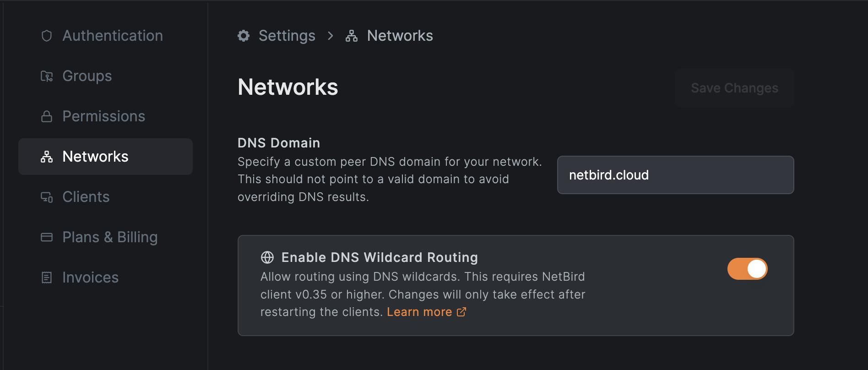Click the Clients icon in the sidebar
The height and width of the screenshot is (370, 868).
click(x=46, y=197)
